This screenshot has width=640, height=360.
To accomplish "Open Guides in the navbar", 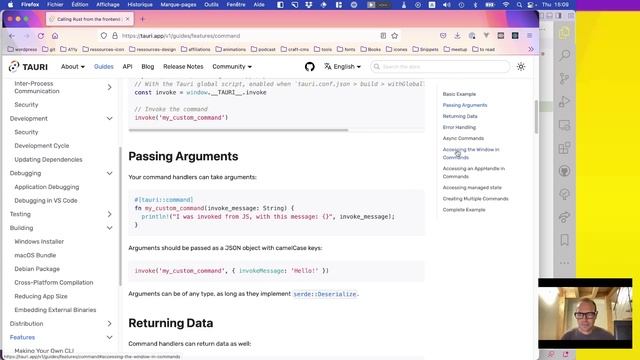I will 104,67.
